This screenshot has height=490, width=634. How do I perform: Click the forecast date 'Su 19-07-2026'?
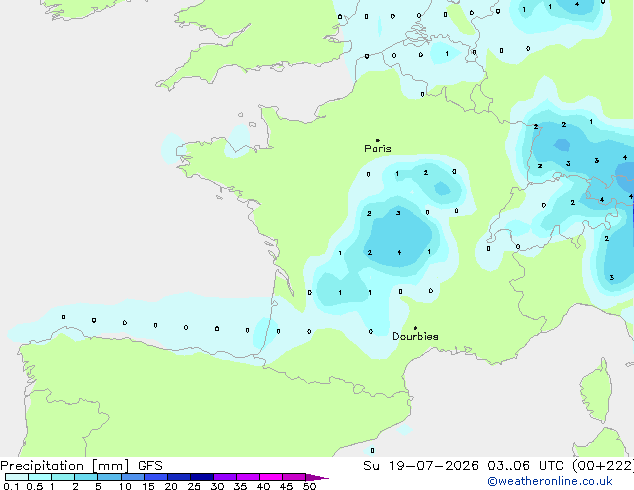click(421, 466)
